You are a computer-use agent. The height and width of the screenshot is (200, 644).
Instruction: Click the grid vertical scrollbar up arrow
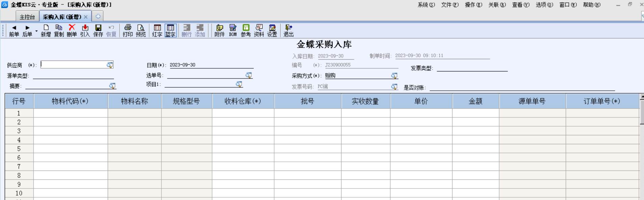click(x=642, y=97)
